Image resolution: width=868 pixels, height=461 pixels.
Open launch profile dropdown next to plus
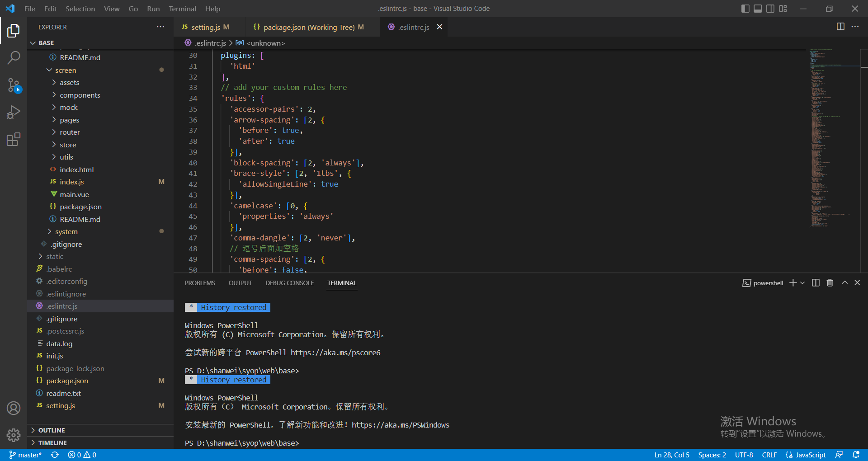click(802, 283)
